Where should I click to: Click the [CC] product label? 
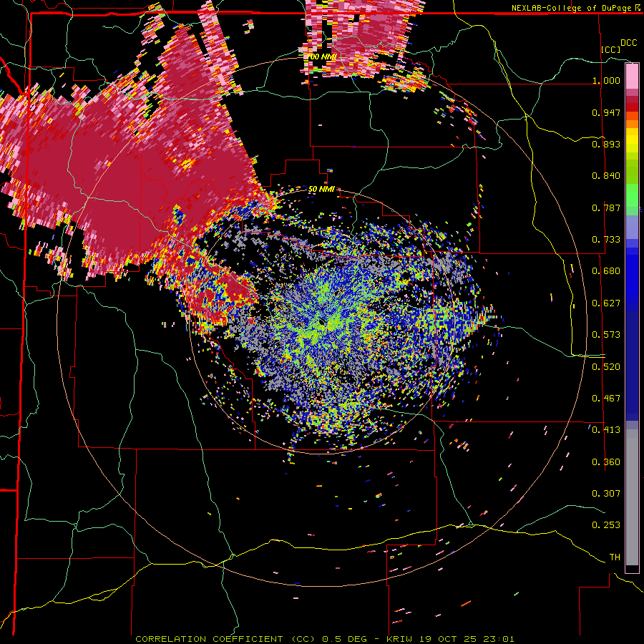click(x=611, y=49)
